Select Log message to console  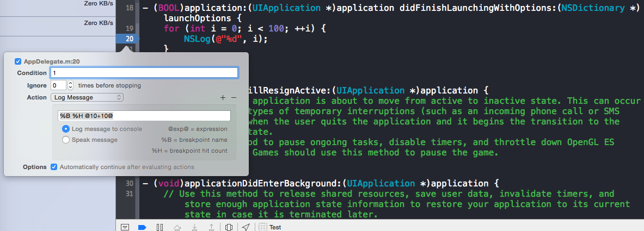[66, 129]
